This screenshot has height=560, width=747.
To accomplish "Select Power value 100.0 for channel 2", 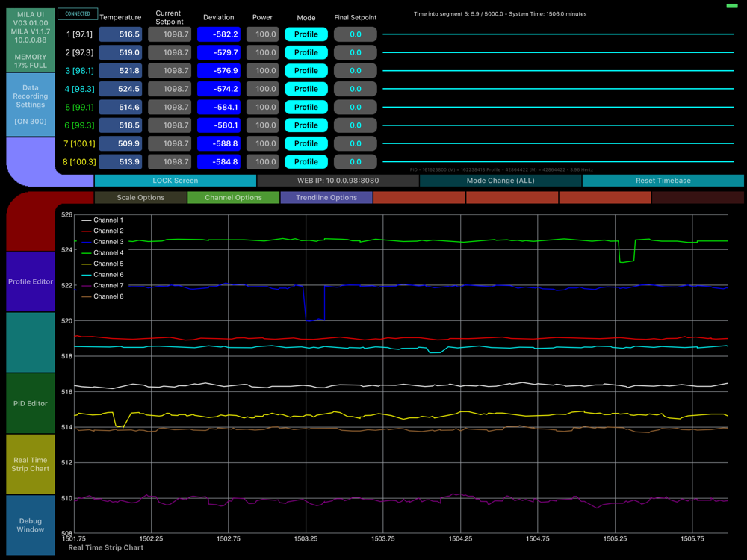I will tap(262, 52).
